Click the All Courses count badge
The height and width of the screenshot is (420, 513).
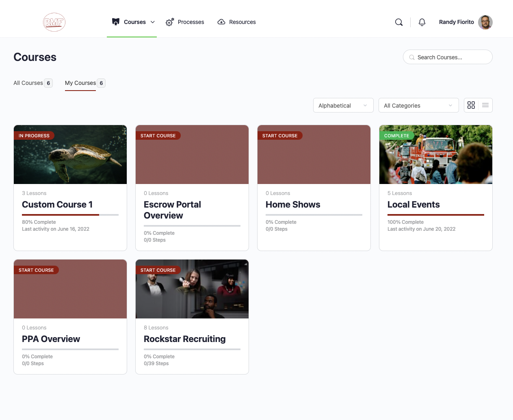[x=48, y=83]
